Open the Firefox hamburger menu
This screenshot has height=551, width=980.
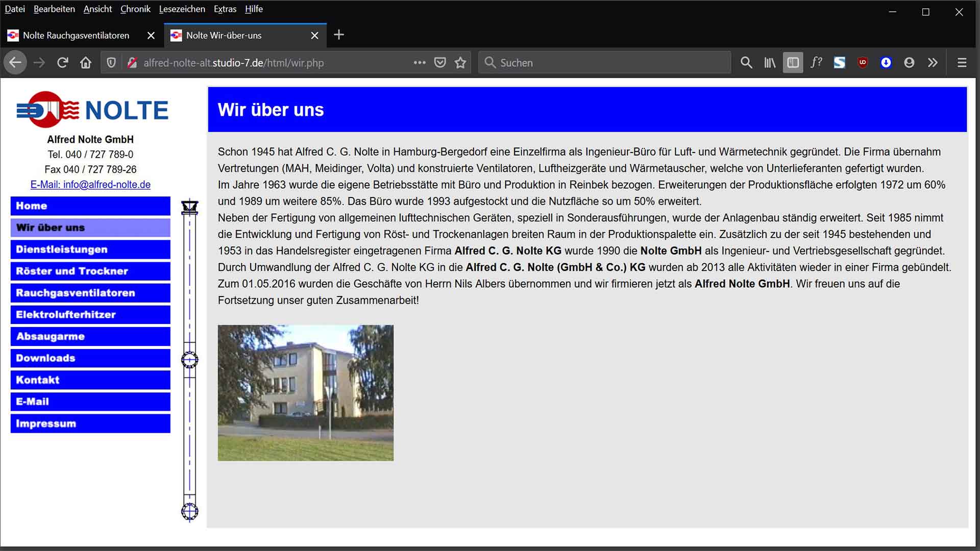click(962, 63)
